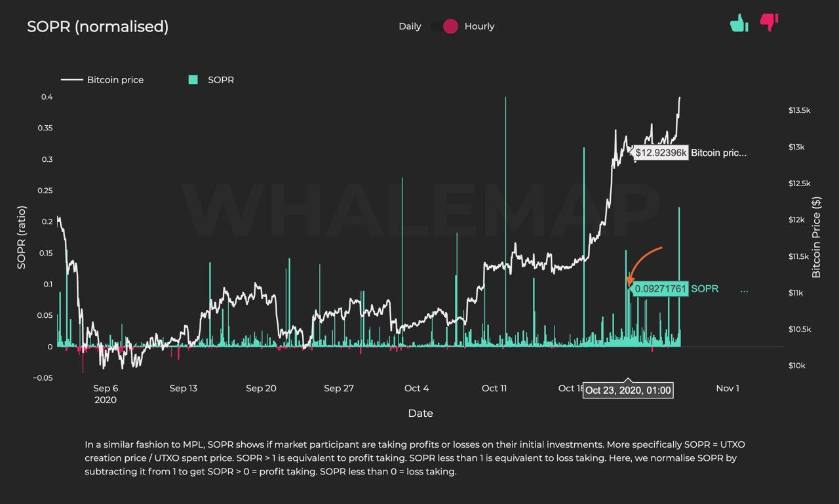Click the 0.25 SOPR axis value

45,191
